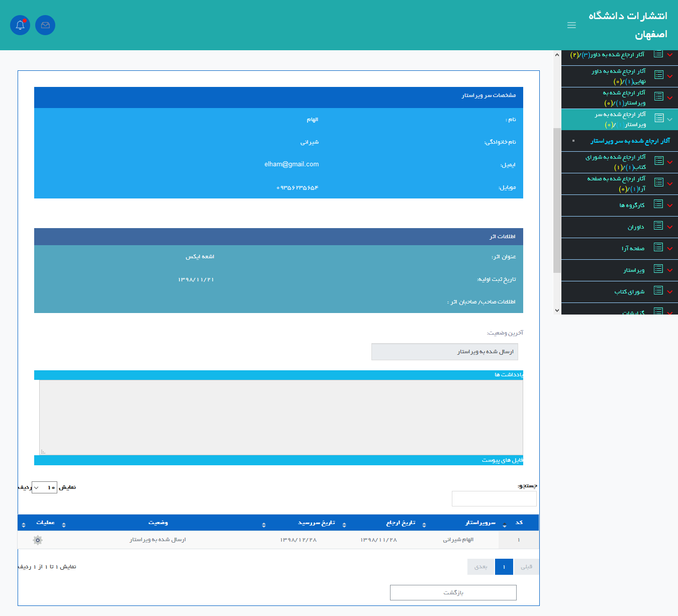Open the inbox messages icon in header
Viewport: 678px width, 616px height.
click(x=45, y=25)
